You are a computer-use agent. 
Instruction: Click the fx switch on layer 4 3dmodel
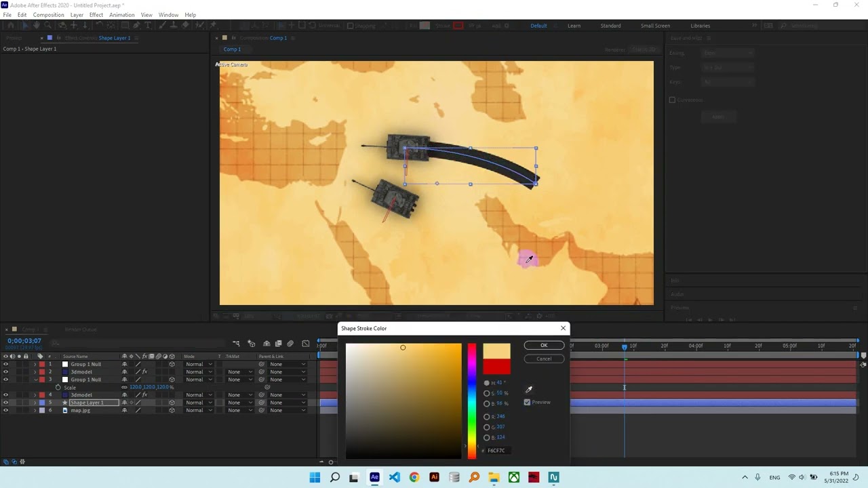(x=144, y=394)
